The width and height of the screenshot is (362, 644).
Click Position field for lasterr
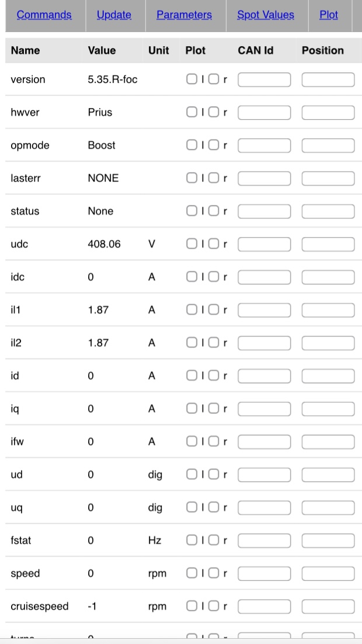pyautogui.click(x=328, y=178)
